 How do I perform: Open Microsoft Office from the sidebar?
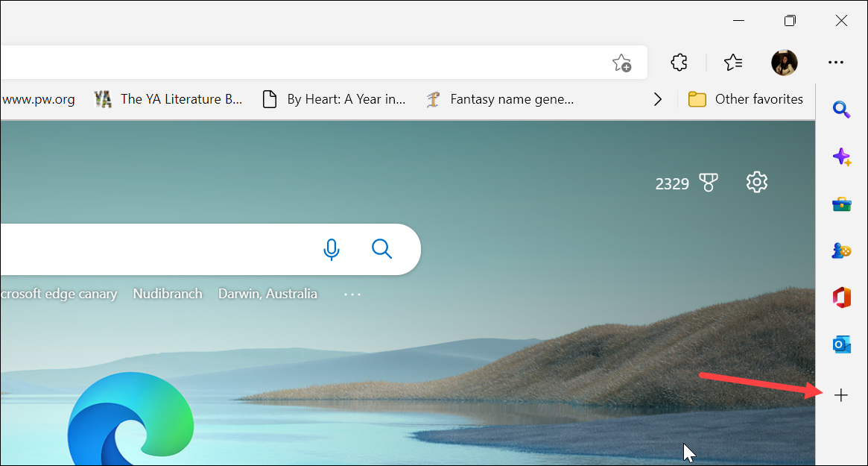pos(841,297)
